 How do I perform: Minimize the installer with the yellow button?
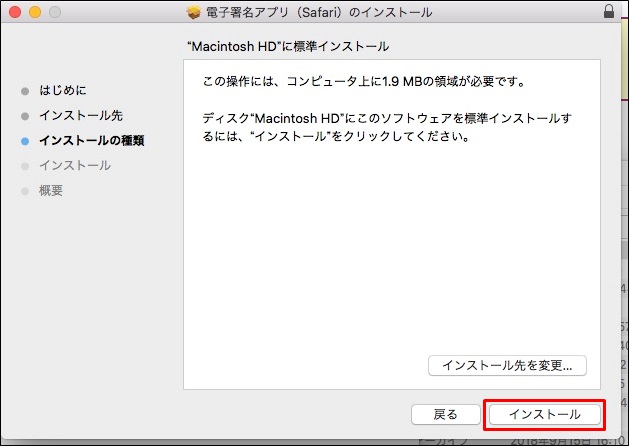[35, 12]
